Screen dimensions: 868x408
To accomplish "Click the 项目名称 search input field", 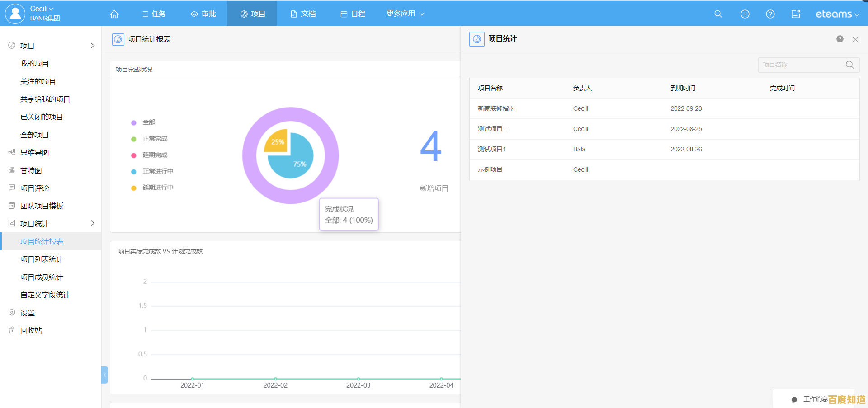I will pos(802,65).
